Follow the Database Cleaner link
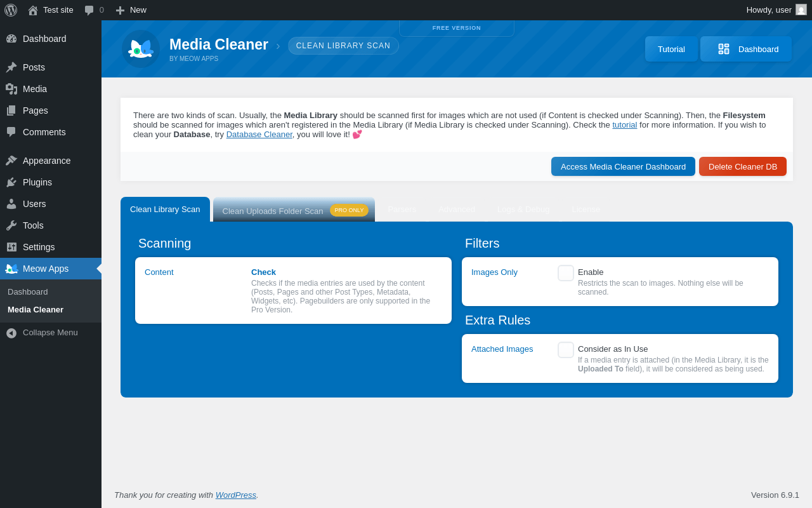 [259, 135]
